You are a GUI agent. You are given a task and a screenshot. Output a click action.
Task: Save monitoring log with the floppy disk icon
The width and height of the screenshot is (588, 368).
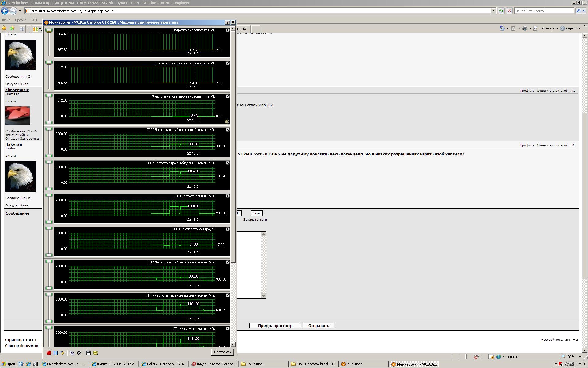point(88,353)
